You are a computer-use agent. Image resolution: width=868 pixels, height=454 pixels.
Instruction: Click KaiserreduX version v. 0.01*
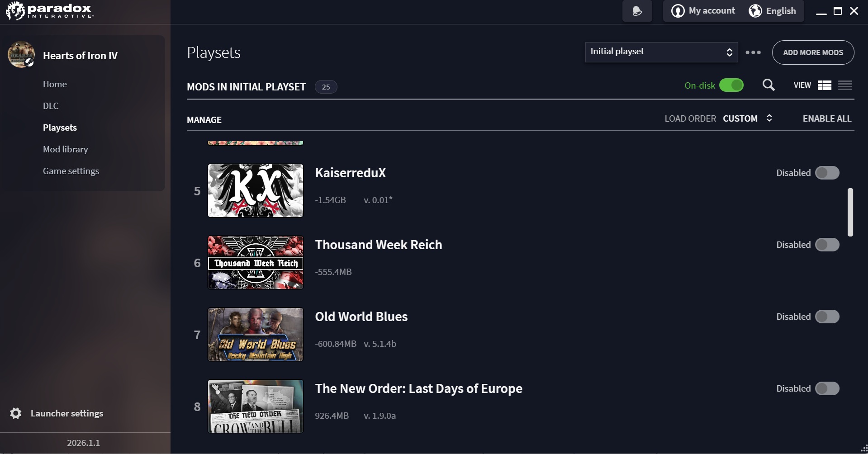(378, 200)
